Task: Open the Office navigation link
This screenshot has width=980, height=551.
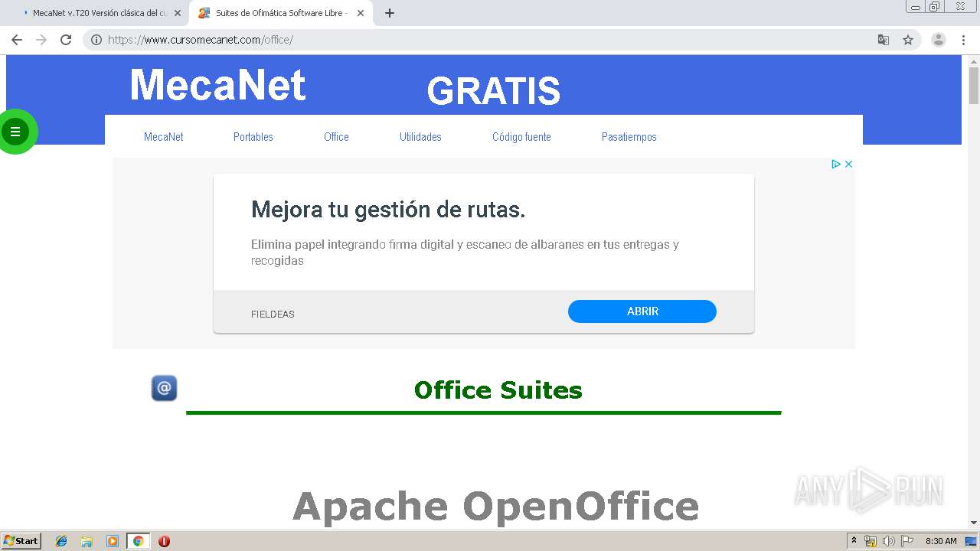Action: (336, 137)
